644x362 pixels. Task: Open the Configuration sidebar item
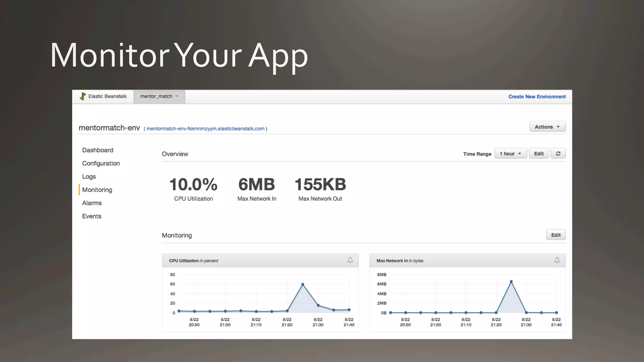[x=101, y=163]
